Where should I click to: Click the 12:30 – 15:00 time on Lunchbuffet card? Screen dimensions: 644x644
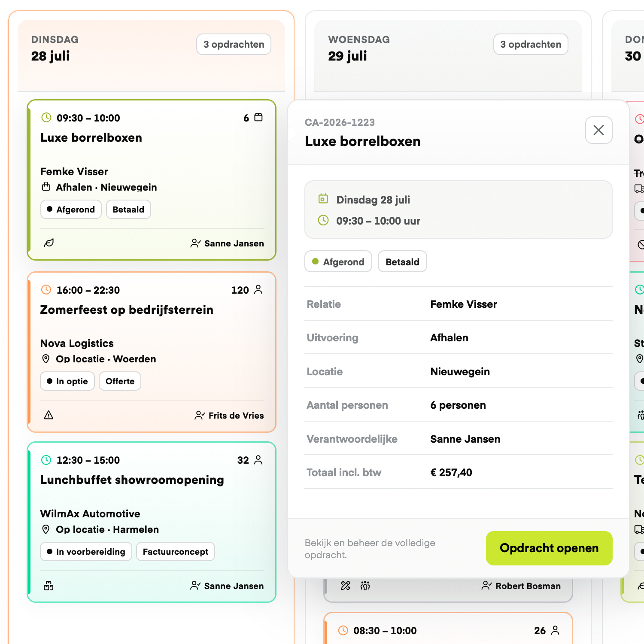88,460
